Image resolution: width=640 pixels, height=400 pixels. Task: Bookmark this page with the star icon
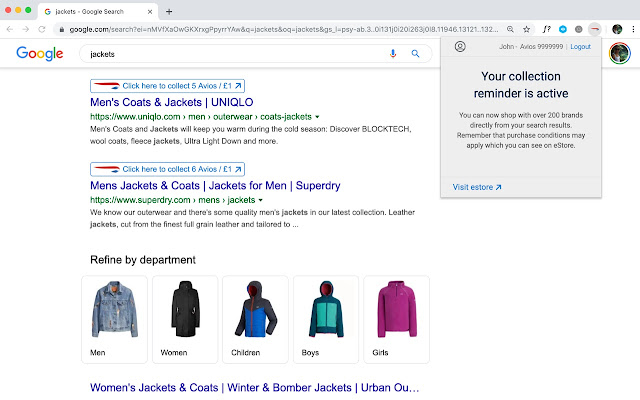tap(527, 30)
